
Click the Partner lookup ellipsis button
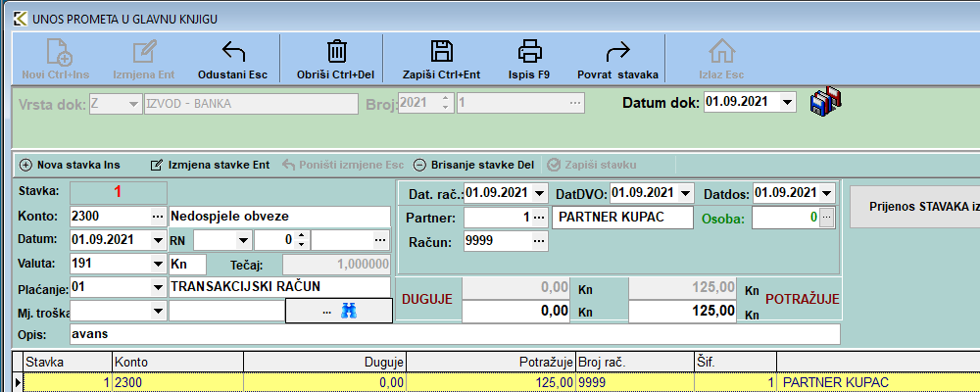(539, 218)
